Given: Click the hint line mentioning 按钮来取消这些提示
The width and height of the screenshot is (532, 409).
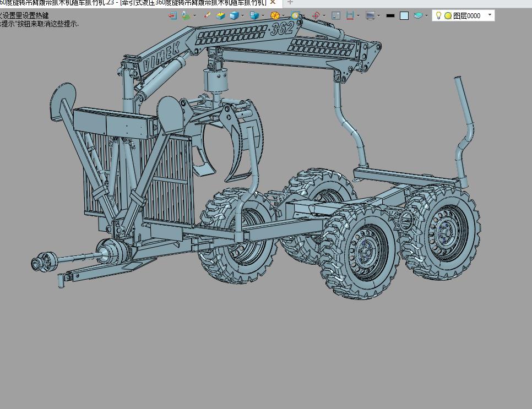Looking at the screenshot, I should coord(39,24).
